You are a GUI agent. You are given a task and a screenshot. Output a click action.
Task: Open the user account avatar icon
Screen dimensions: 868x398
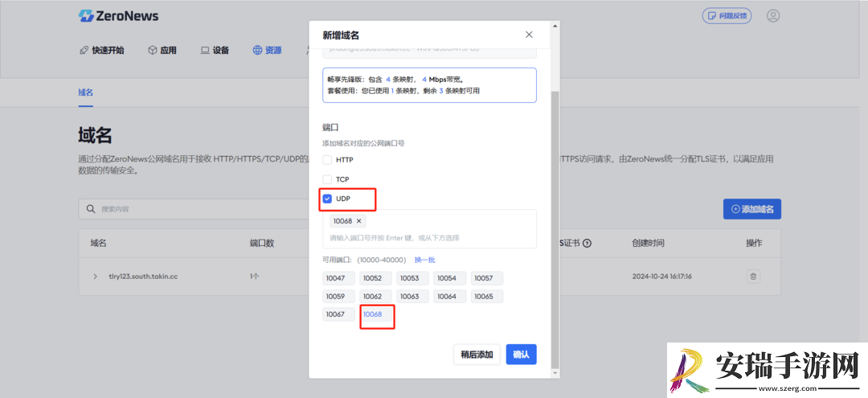(x=773, y=15)
